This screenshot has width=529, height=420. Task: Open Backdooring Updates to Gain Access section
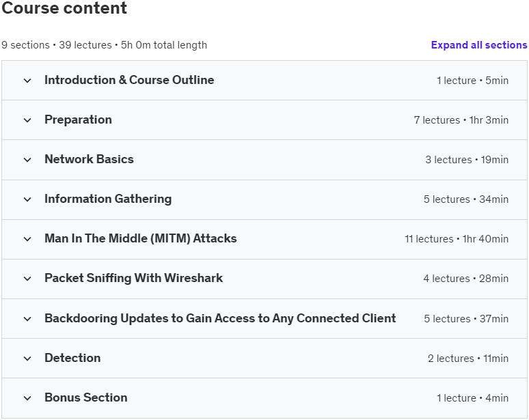[x=220, y=318]
